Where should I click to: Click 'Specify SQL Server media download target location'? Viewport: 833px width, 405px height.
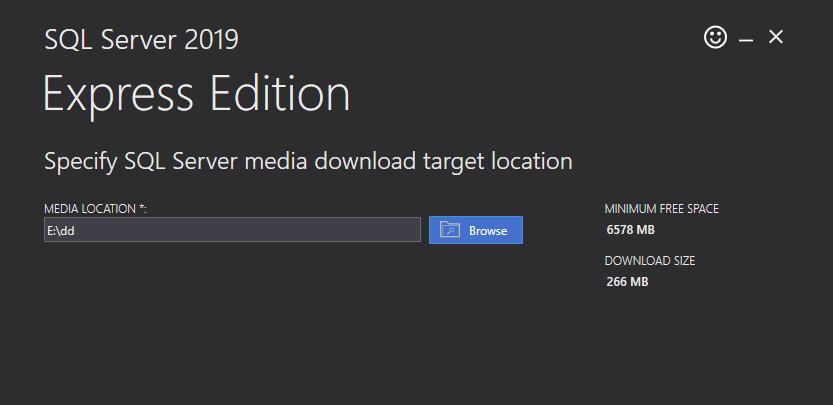pyautogui.click(x=308, y=161)
